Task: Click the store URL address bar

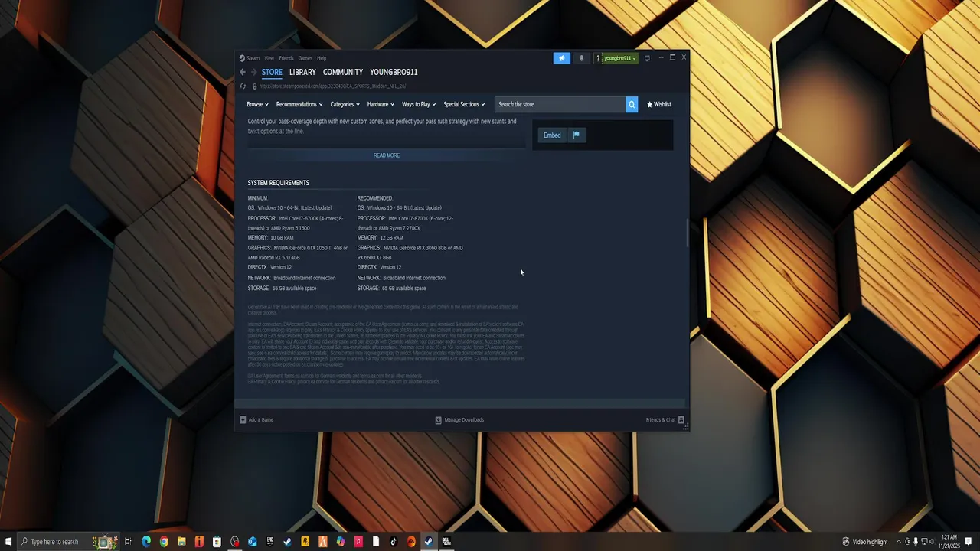Action: 332,86
